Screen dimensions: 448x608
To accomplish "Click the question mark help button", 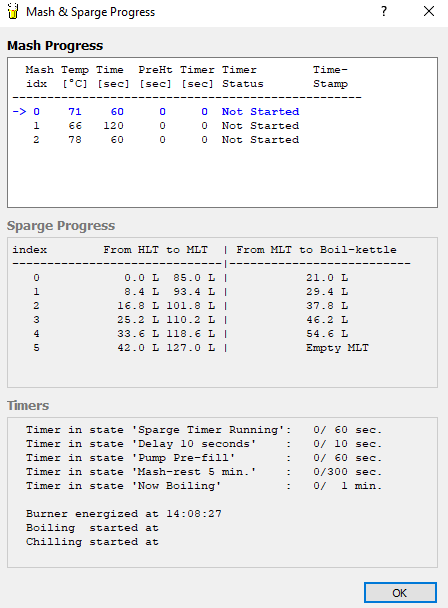I will 384,11.
